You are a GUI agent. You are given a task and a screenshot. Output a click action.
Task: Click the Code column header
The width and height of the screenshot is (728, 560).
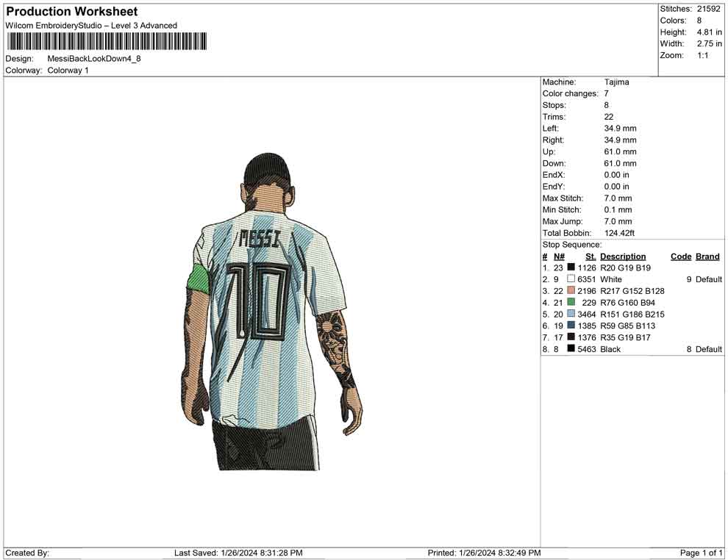click(x=681, y=256)
